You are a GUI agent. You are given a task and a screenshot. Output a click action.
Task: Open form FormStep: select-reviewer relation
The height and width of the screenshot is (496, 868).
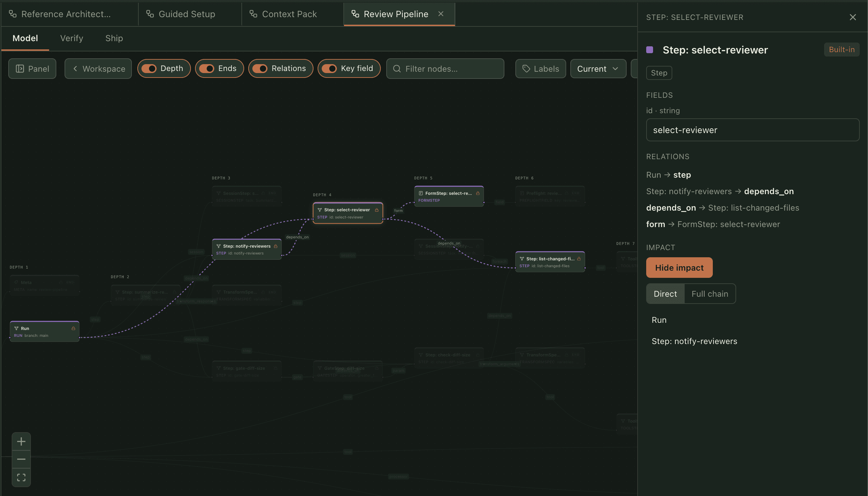point(713,224)
